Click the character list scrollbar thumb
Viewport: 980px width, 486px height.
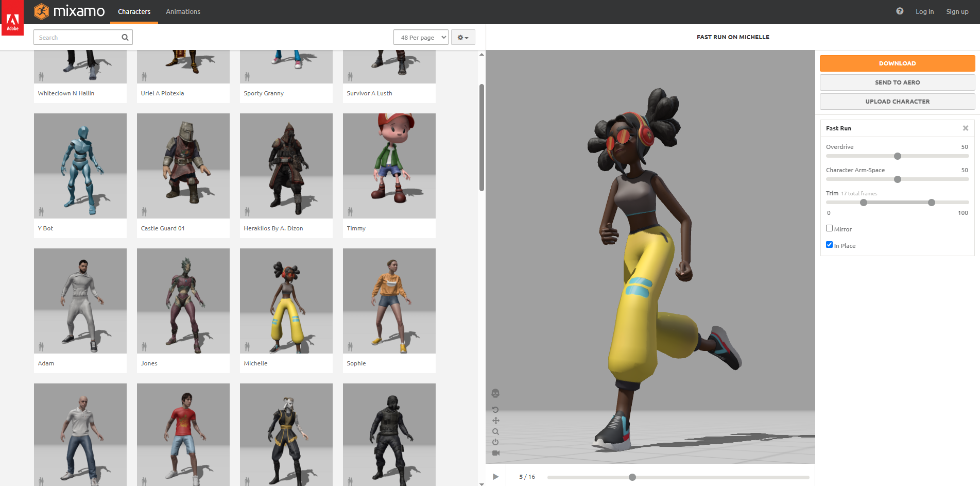pyautogui.click(x=482, y=137)
